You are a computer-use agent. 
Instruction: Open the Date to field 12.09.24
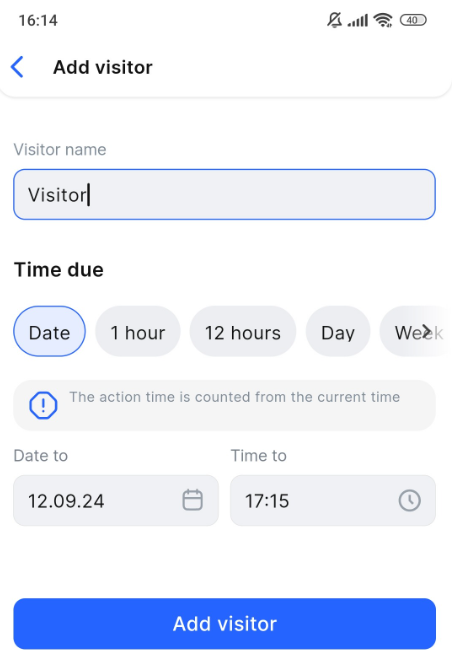point(116,500)
